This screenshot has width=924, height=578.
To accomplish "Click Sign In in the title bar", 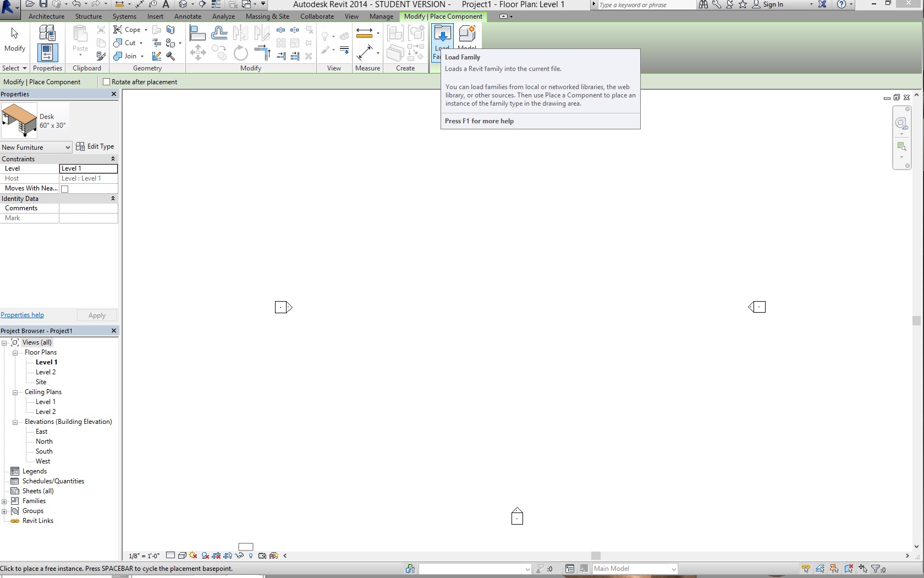I will click(773, 4).
